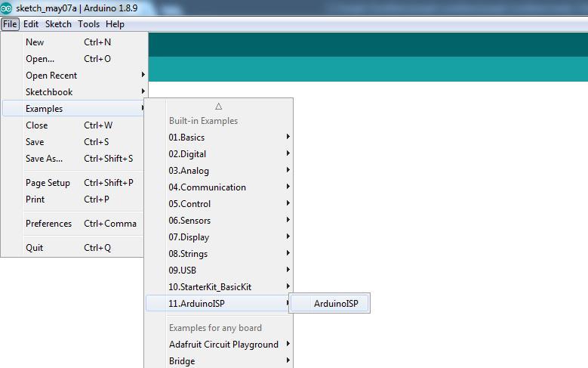The height and width of the screenshot is (368, 588).
Task: Choose Close in the File menu
Action: pyautogui.click(x=73, y=125)
